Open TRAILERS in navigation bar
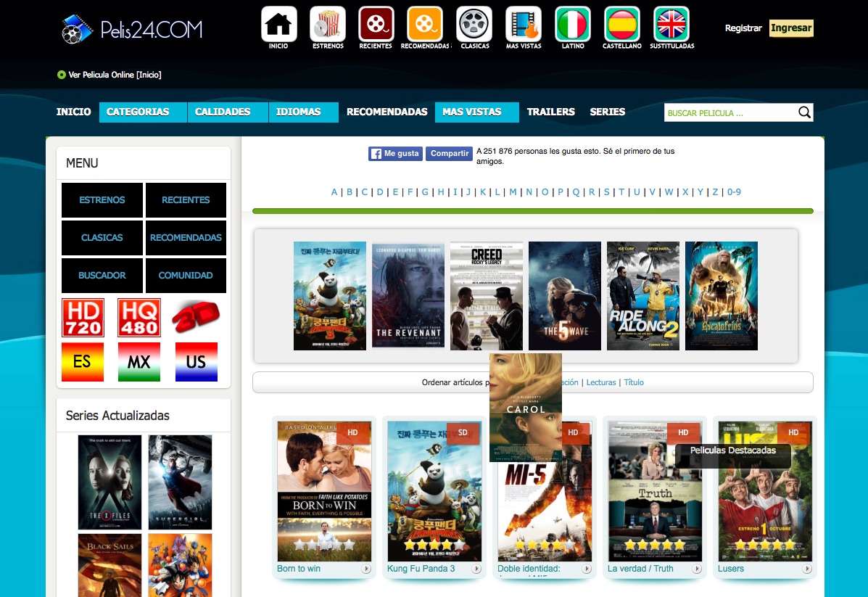 551,112
